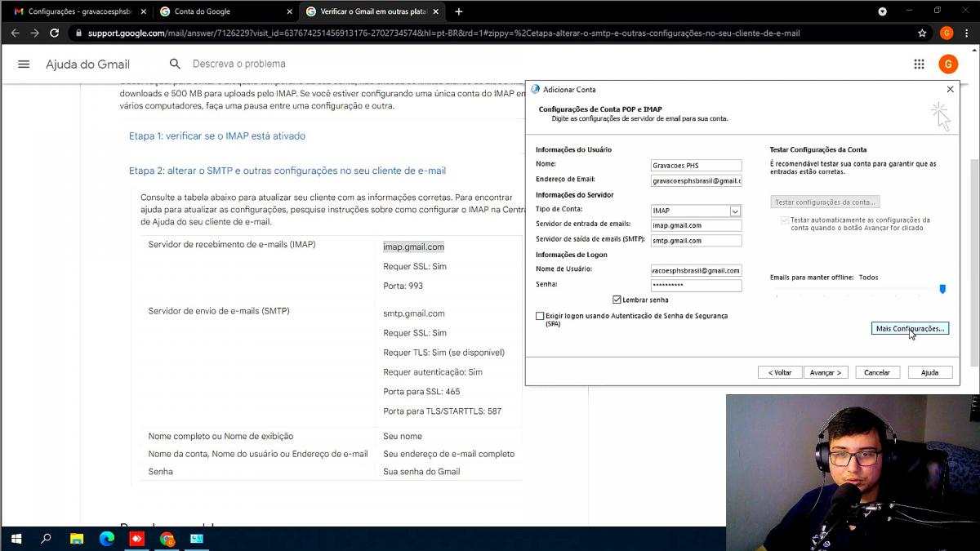Click the Servidor de saída de emails SMTP field
Viewport: 980px width, 551px height.
[x=696, y=241]
